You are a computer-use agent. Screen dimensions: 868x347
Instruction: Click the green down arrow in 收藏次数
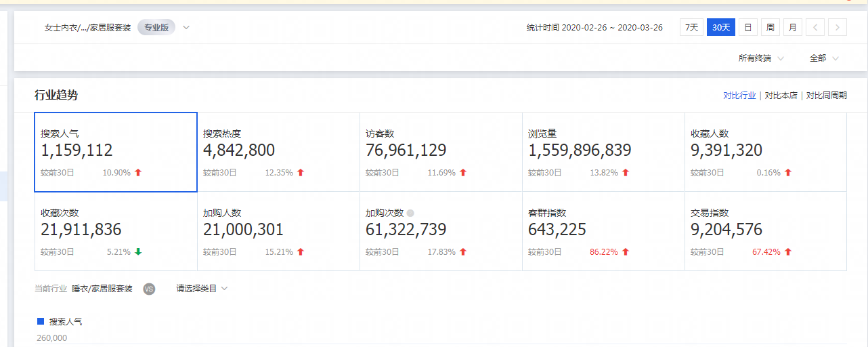click(x=138, y=252)
